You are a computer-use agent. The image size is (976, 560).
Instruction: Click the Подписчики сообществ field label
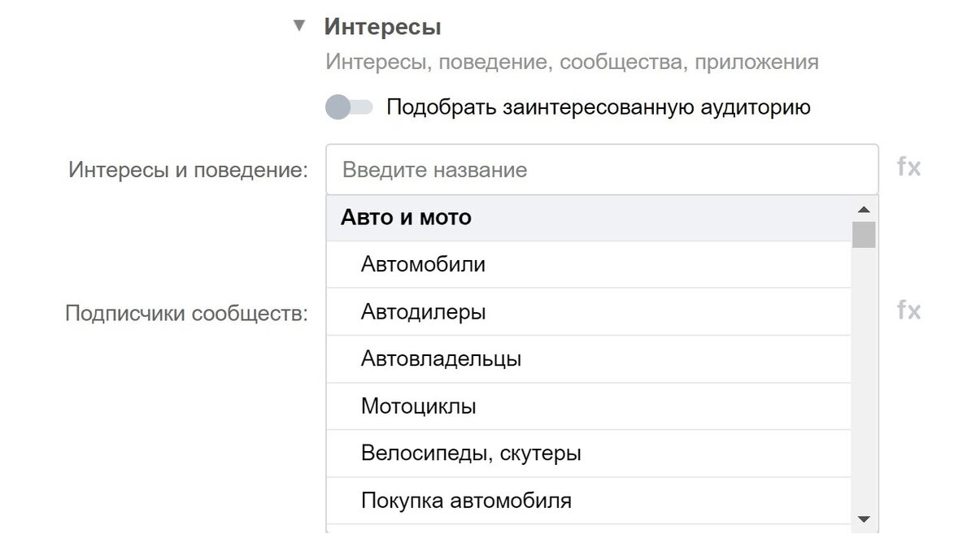187,313
